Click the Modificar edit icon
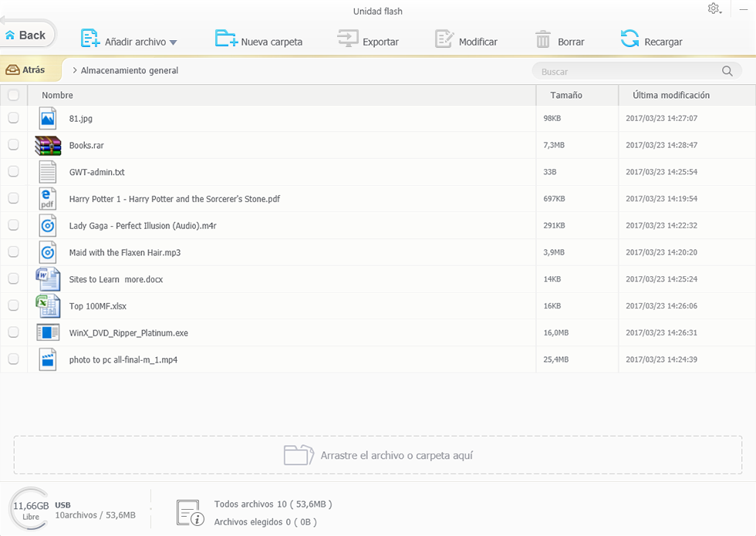The height and width of the screenshot is (536, 756). pos(444,39)
